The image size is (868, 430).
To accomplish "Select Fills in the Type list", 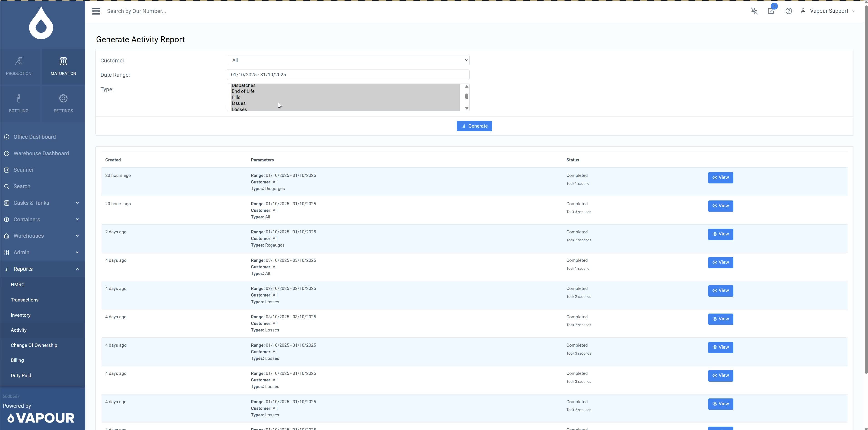I will point(236,97).
